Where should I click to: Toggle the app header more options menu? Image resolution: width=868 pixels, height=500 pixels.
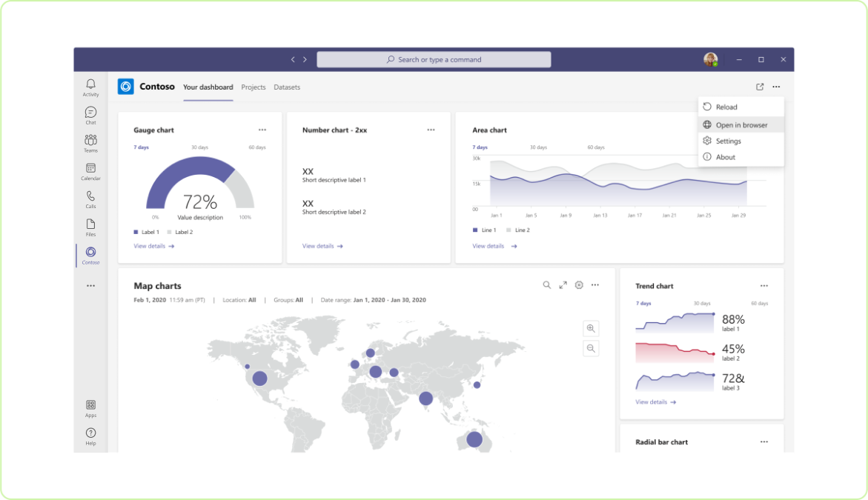pyautogui.click(x=777, y=87)
